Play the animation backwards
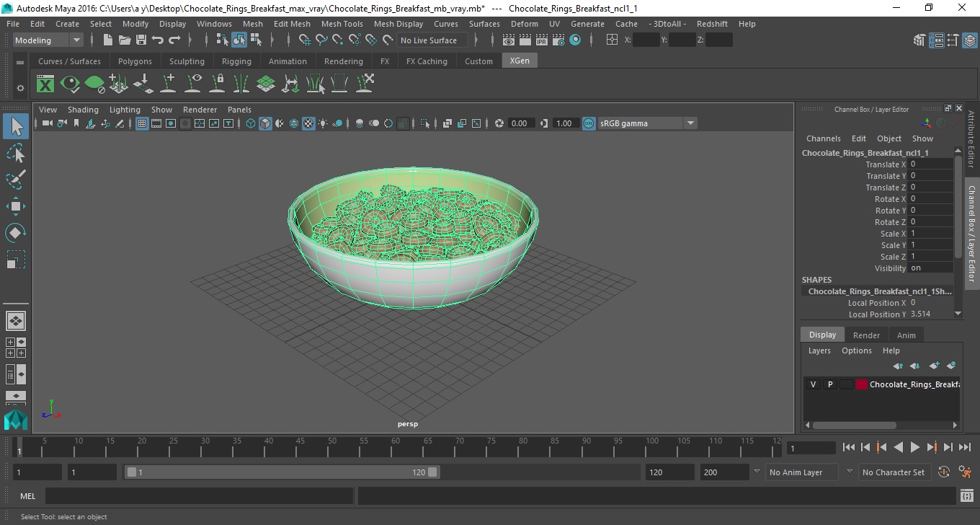Screen dimensions: 980x525 pyautogui.click(x=898, y=447)
